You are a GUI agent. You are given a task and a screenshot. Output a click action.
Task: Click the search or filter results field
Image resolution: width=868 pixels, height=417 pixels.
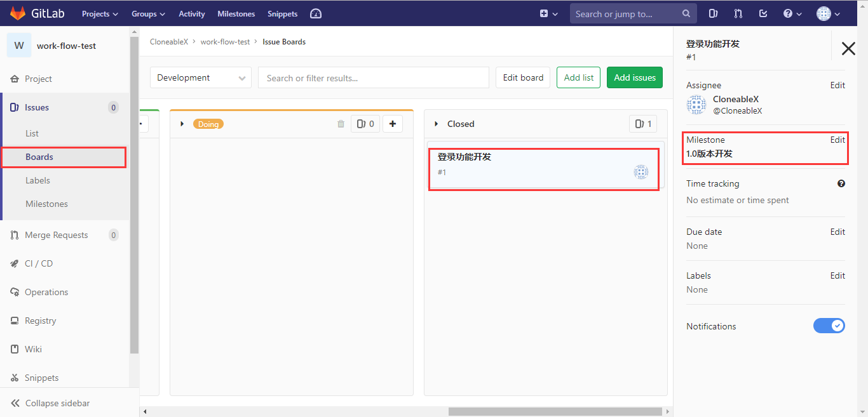[373, 77]
